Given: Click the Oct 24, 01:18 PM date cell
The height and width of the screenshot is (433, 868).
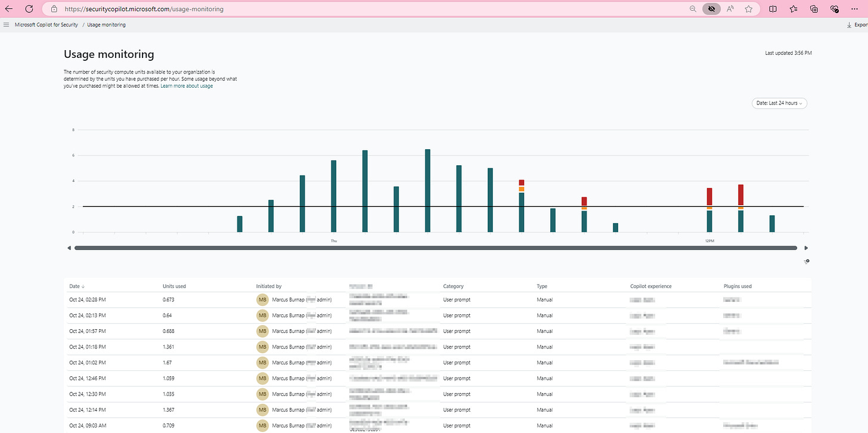Looking at the screenshot, I should pyautogui.click(x=87, y=347).
